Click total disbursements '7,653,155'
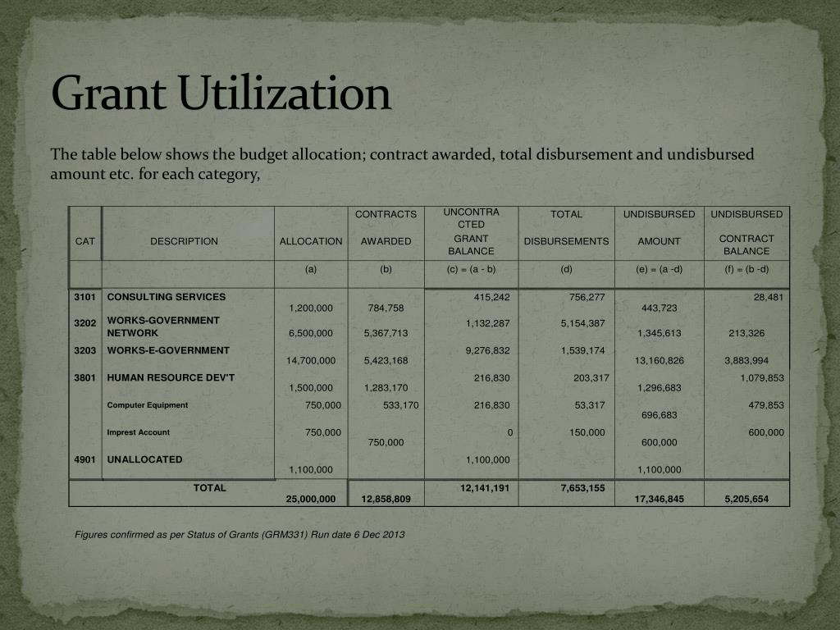The height and width of the screenshot is (630, 840). tap(583, 488)
